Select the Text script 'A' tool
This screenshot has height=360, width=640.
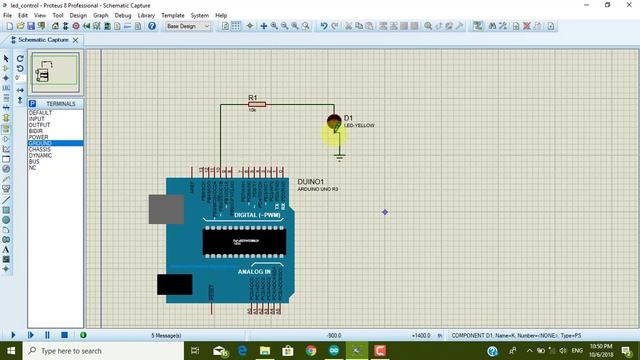point(6,249)
